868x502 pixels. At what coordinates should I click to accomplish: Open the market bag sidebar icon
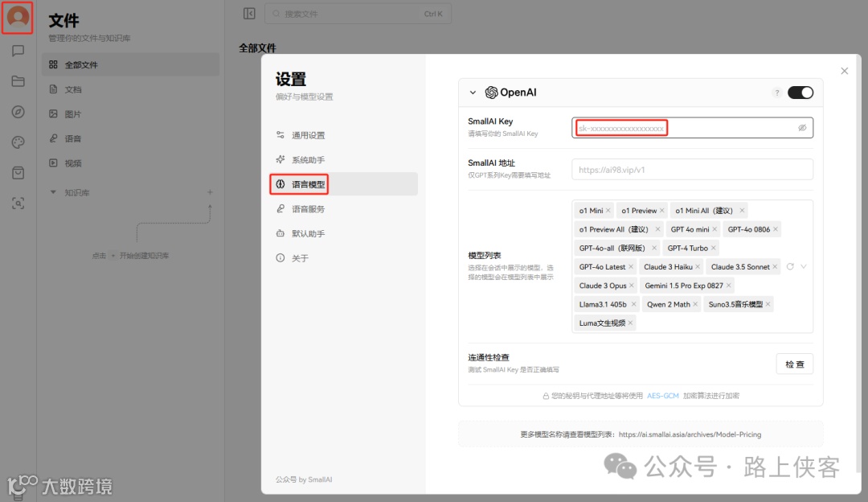(x=18, y=173)
